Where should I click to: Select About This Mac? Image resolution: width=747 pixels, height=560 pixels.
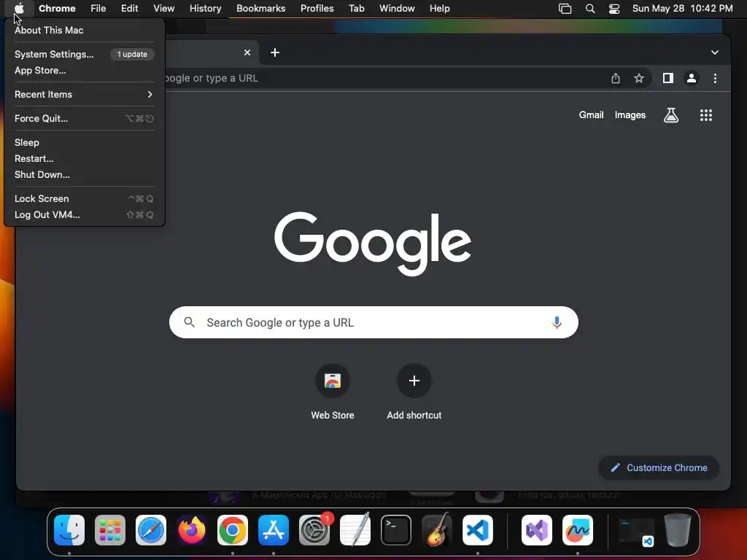click(x=49, y=30)
